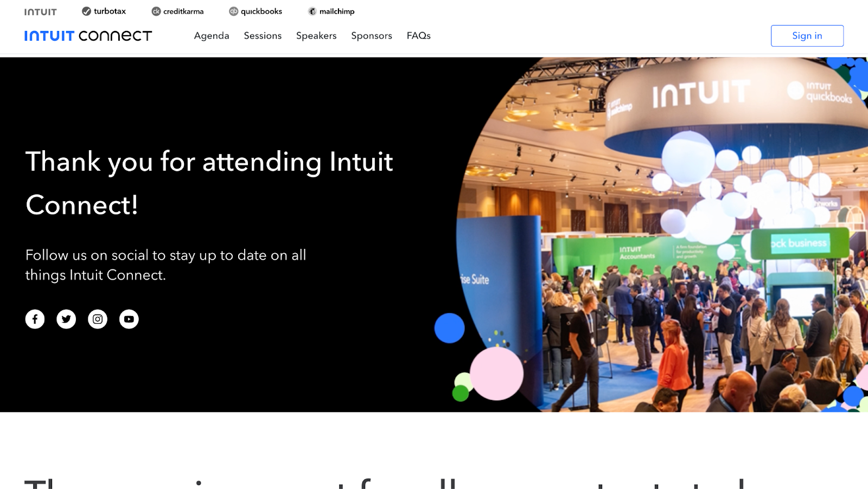
Task: Go to the creditkarma product link
Action: coord(177,11)
